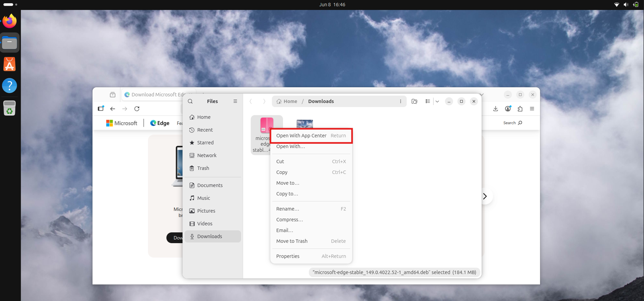The image size is (644, 301).
Task: Open the date and time clock panel
Action: pos(332,5)
